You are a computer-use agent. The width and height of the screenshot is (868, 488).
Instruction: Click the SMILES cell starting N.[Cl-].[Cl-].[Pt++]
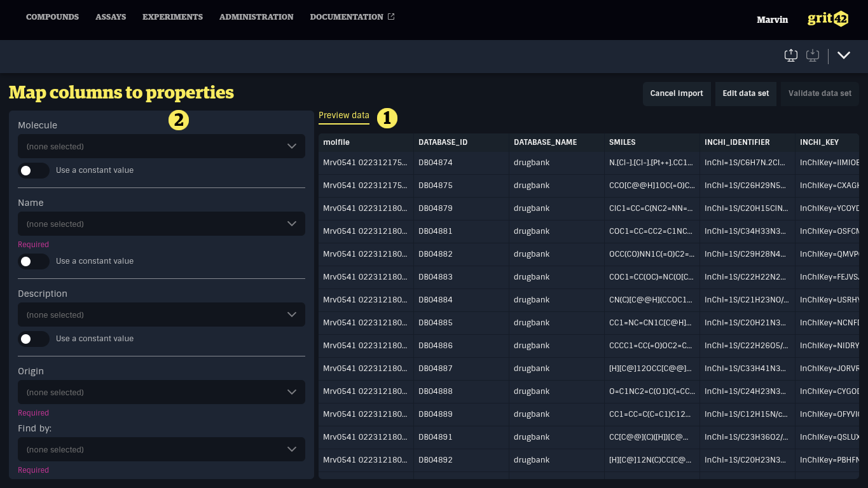click(x=652, y=163)
